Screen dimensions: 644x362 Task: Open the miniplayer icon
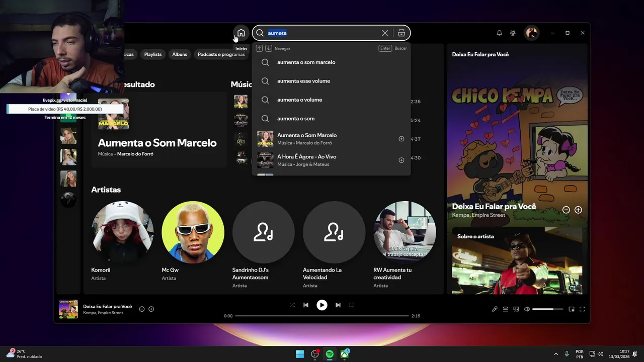pos(572,309)
